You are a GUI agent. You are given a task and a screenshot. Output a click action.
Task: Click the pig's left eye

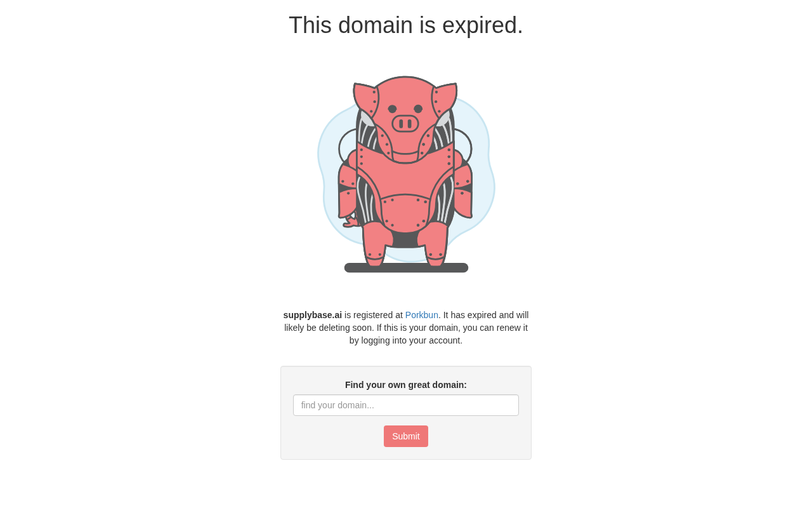point(392,109)
